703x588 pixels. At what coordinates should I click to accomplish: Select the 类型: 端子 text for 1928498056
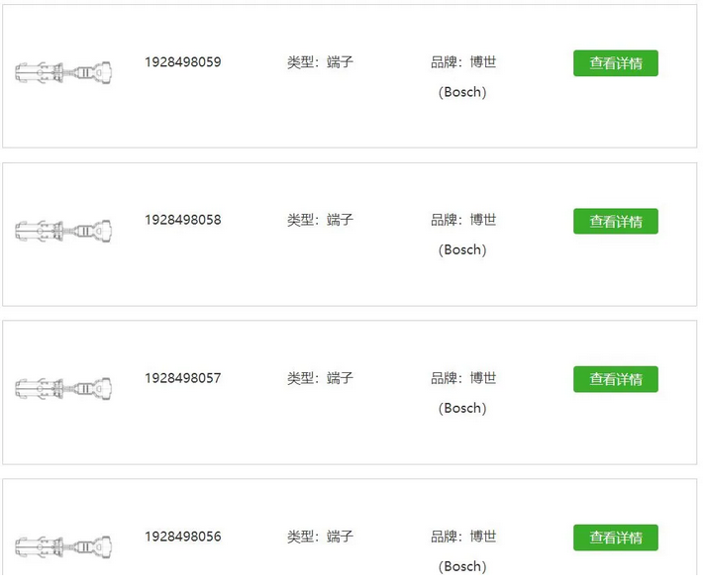[320, 537]
